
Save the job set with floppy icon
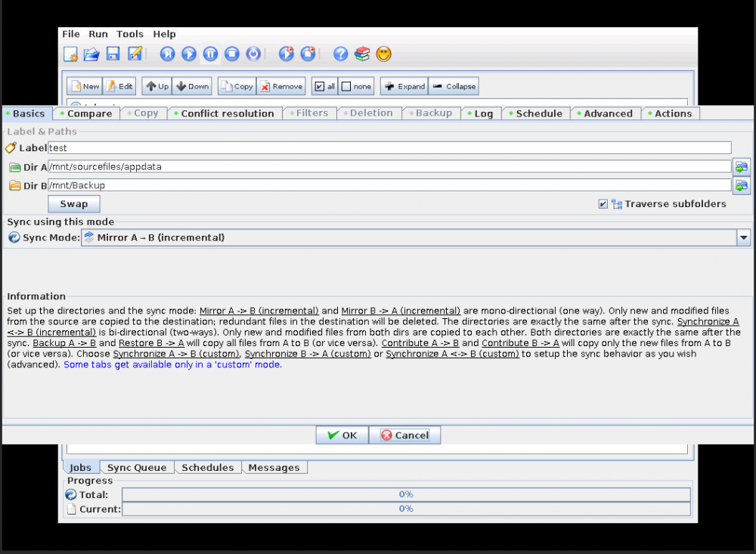(113, 54)
